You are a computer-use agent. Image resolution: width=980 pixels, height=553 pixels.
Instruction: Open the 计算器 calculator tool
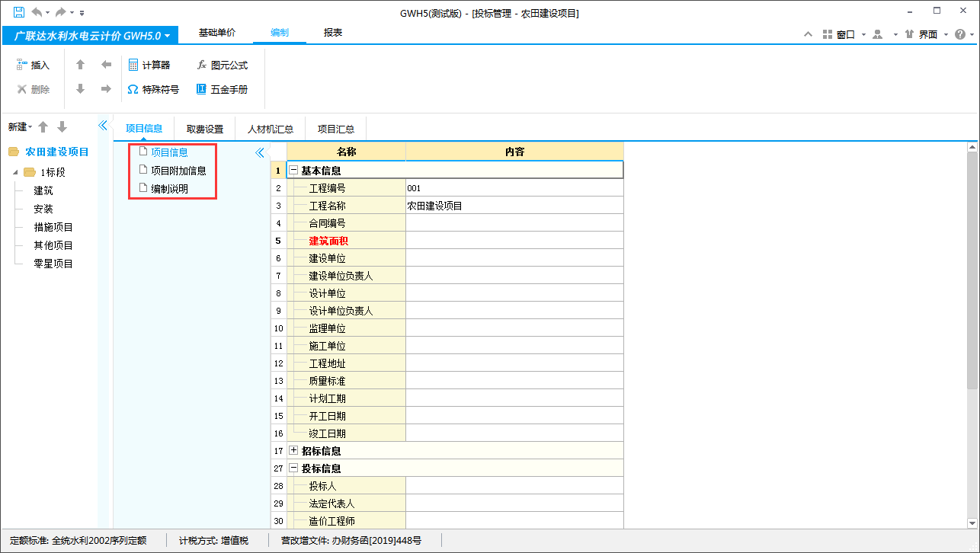pos(149,66)
